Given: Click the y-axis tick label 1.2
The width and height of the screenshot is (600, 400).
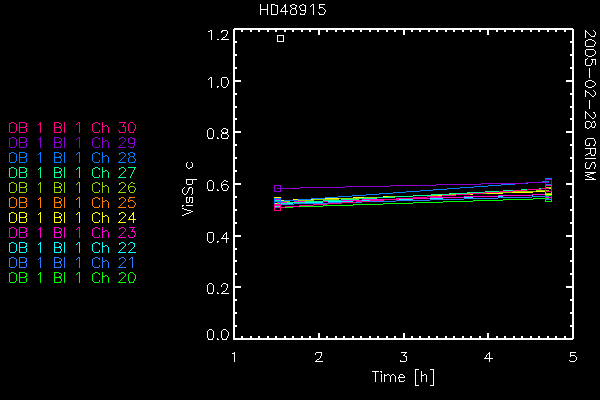Looking at the screenshot, I should [x=218, y=35].
